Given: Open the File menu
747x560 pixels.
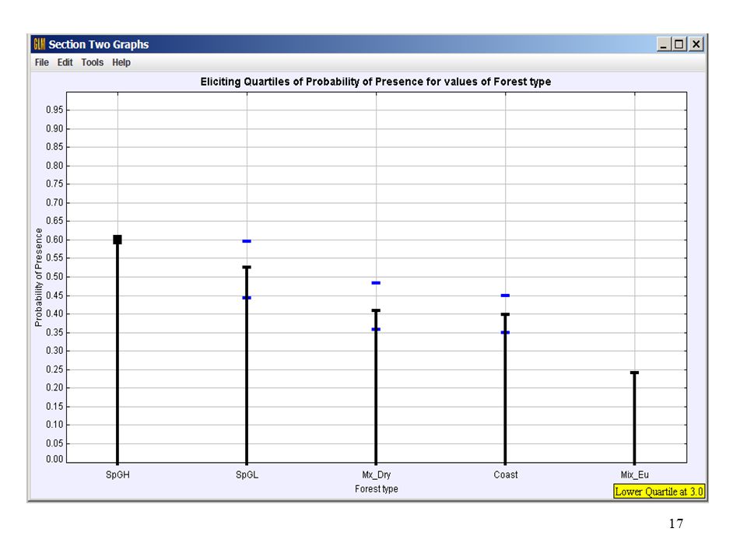Looking at the screenshot, I should 41,62.
